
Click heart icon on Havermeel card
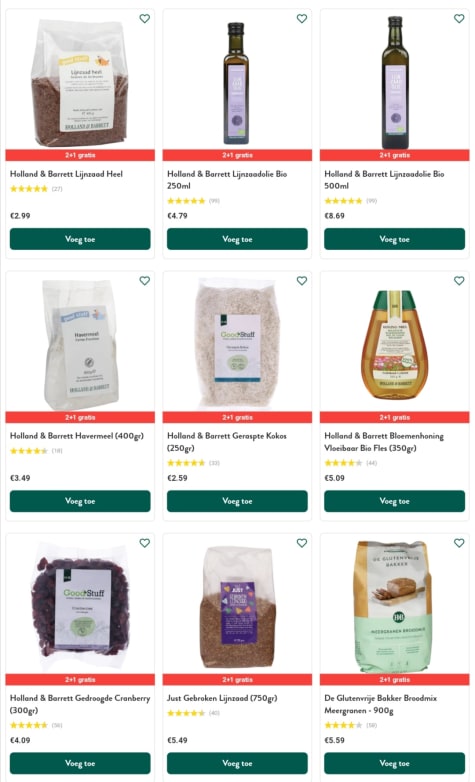(145, 281)
